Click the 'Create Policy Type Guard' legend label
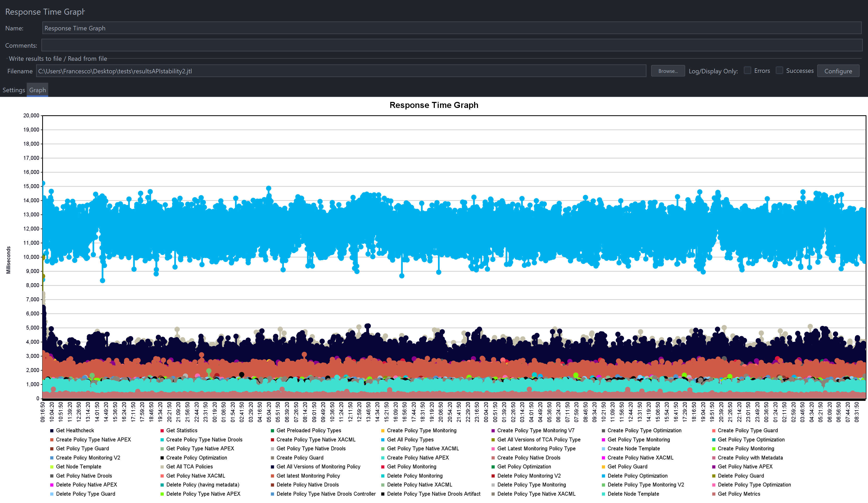Screen dimensions: 868x503 tap(748, 431)
